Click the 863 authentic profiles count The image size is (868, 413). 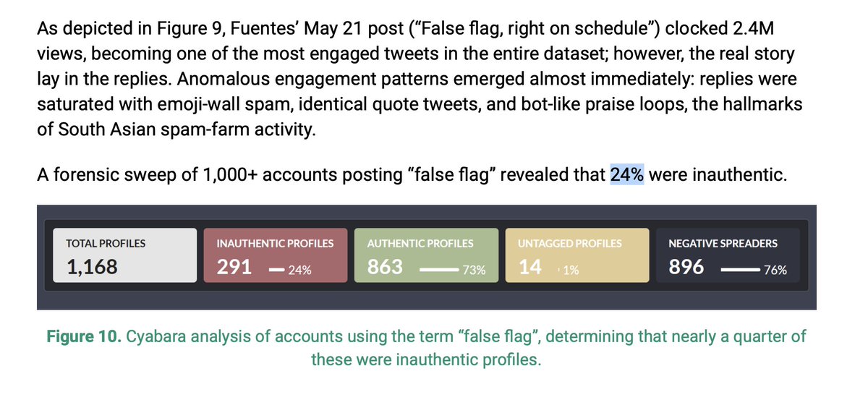pos(385,267)
